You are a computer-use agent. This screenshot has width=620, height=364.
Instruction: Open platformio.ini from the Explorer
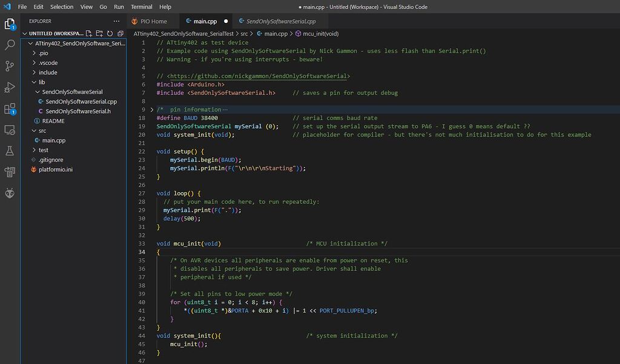[56, 169]
